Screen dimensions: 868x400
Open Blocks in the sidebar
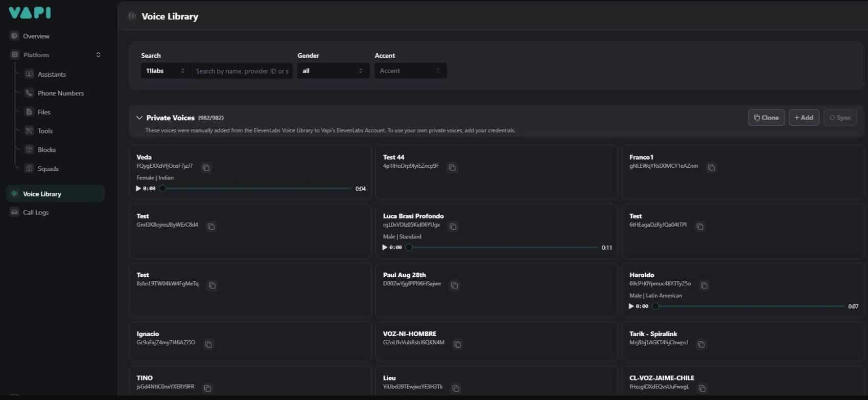click(x=46, y=150)
